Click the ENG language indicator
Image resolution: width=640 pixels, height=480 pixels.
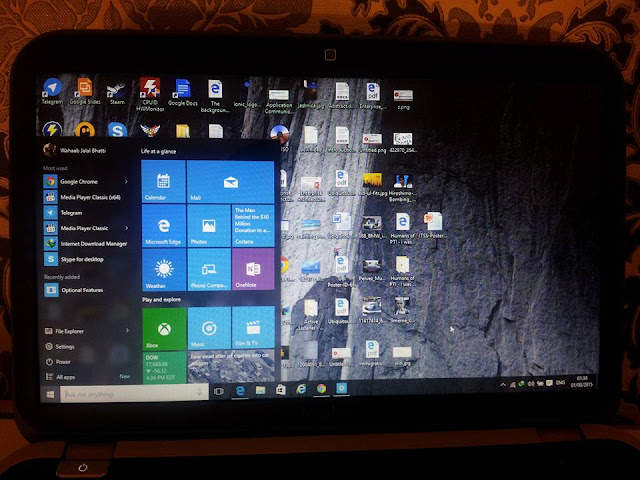pos(560,382)
